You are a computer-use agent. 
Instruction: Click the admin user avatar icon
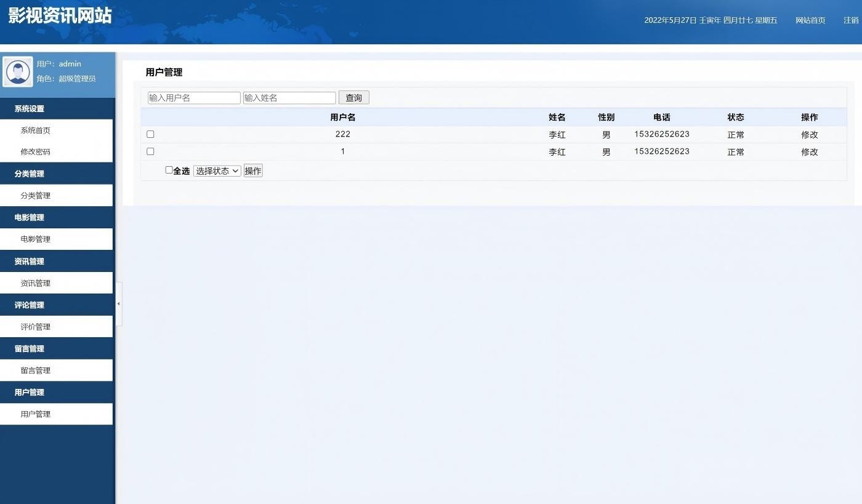(x=18, y=72)
